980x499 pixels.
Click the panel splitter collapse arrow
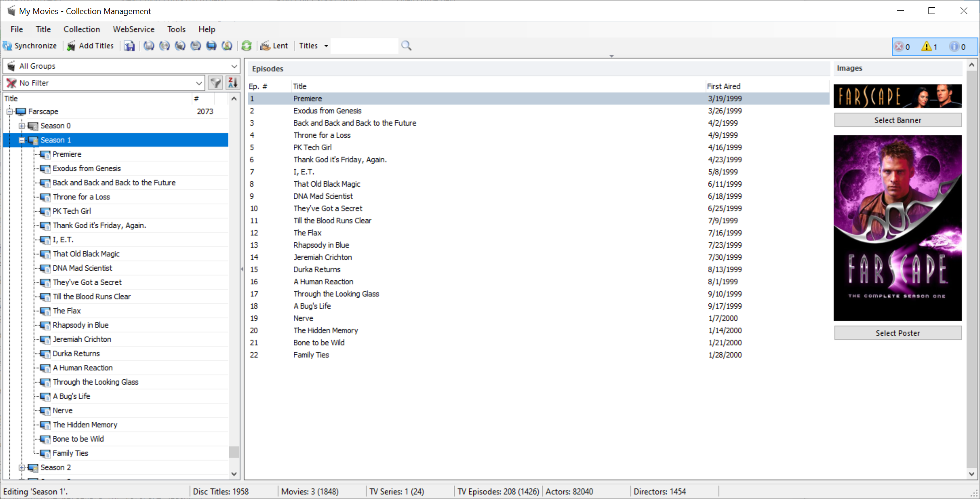click(x=242, y=269)
